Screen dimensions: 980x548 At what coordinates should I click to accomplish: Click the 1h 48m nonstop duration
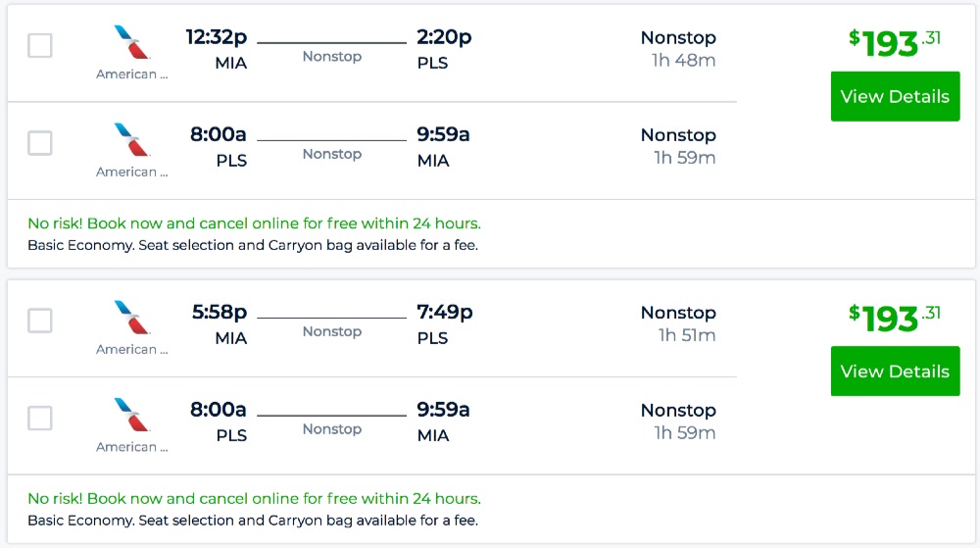(683, 60)
